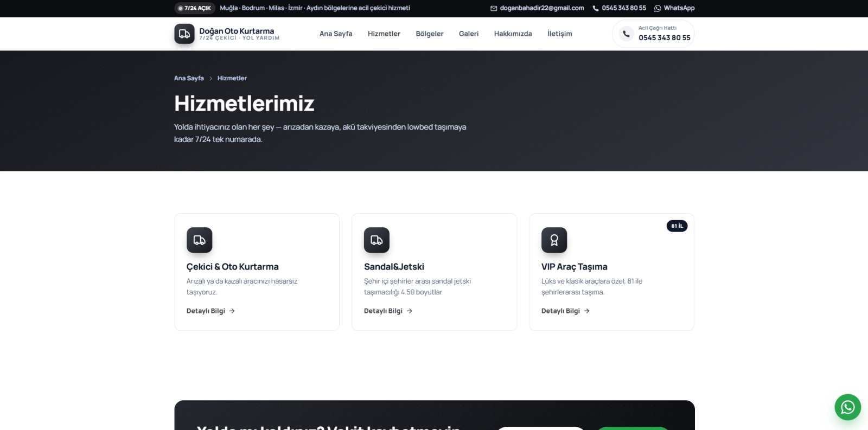
Task: Click the Sandal&Jetski card title
Action: coord(394,267)
